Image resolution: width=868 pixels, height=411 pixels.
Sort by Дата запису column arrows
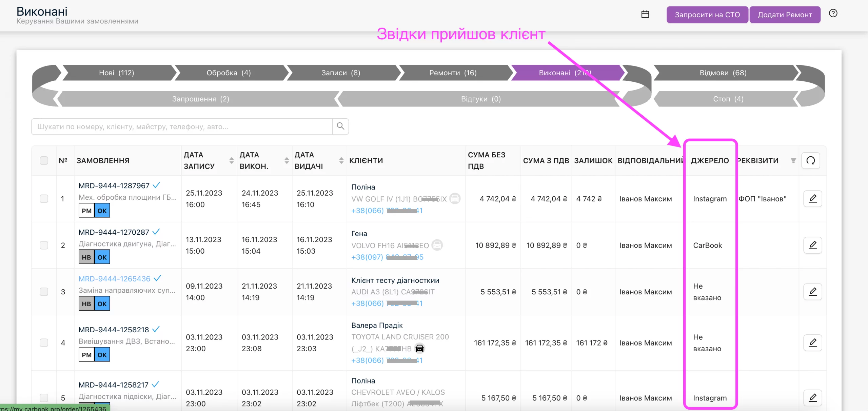click(x=231, y=160)
